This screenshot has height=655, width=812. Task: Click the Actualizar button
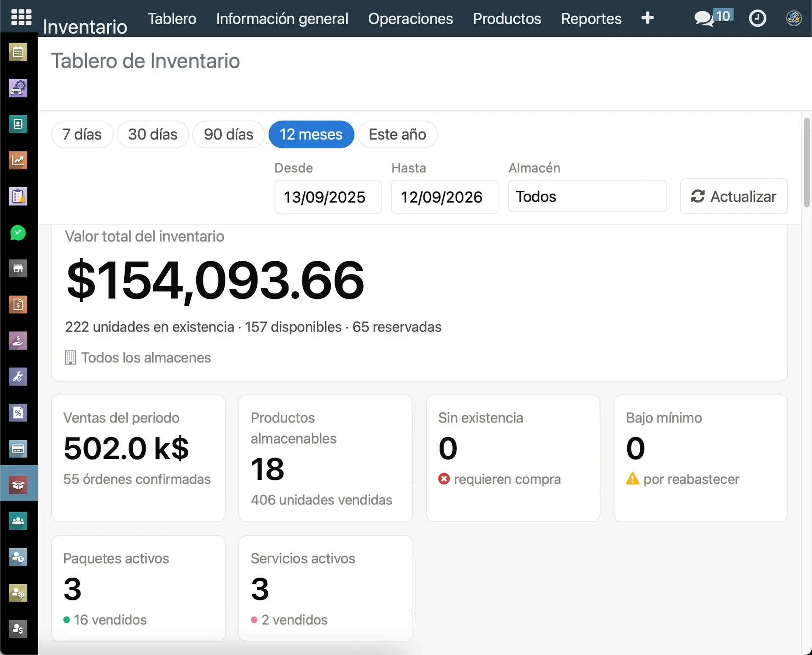pyautogui.click(x=734, y=196)
